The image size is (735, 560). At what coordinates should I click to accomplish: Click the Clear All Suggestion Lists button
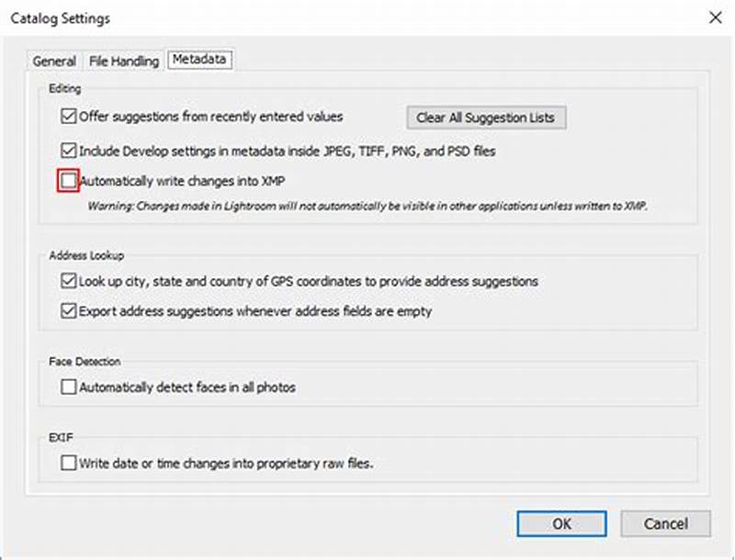click(x=485, y=117)
